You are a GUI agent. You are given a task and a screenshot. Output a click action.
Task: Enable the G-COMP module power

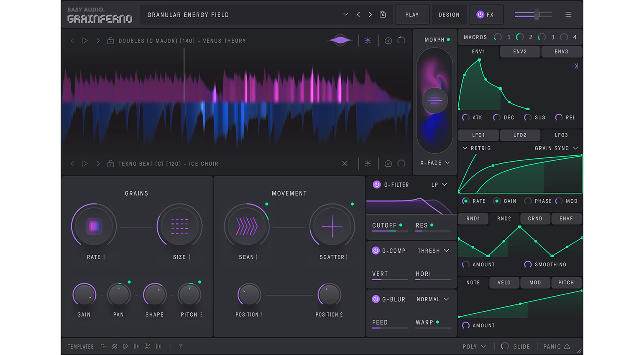pos(376,251)
